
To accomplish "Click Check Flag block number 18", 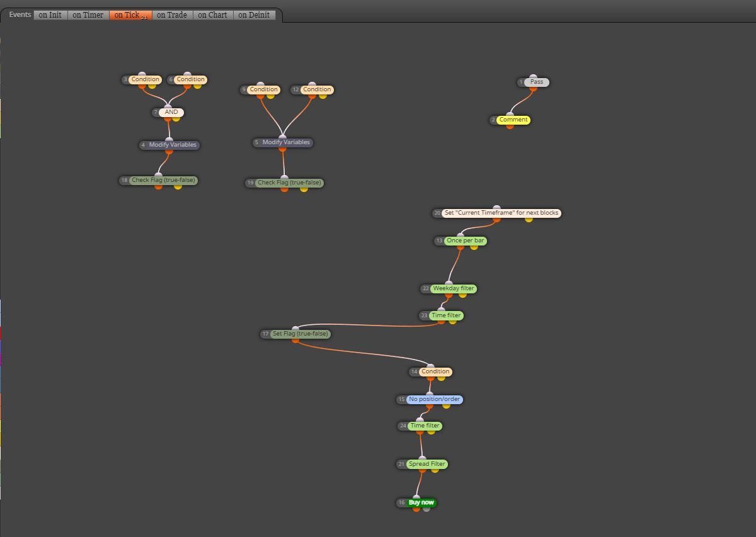I will [x=163, y=180].
